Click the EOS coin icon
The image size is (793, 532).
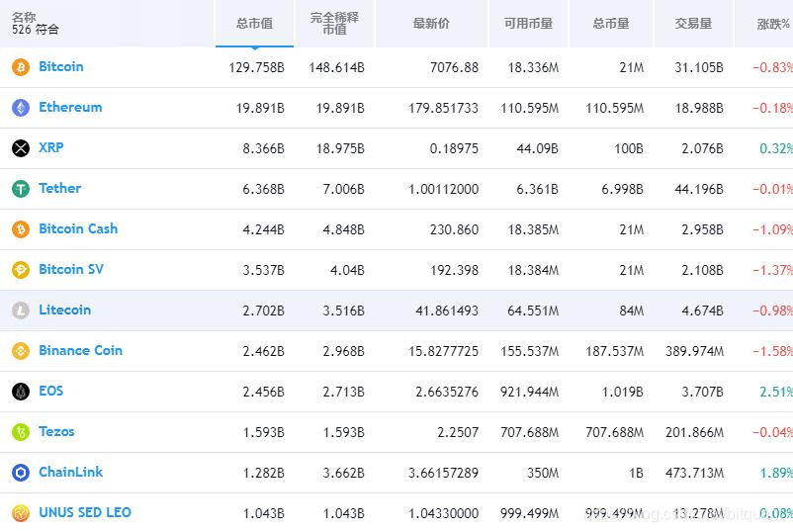click(21, 391)
